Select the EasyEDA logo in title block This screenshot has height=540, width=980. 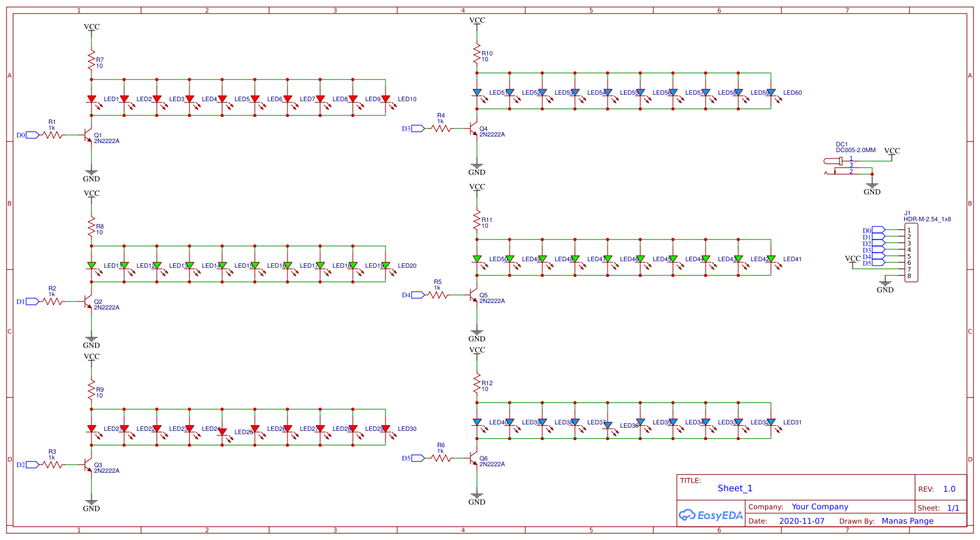pos(711,515)
